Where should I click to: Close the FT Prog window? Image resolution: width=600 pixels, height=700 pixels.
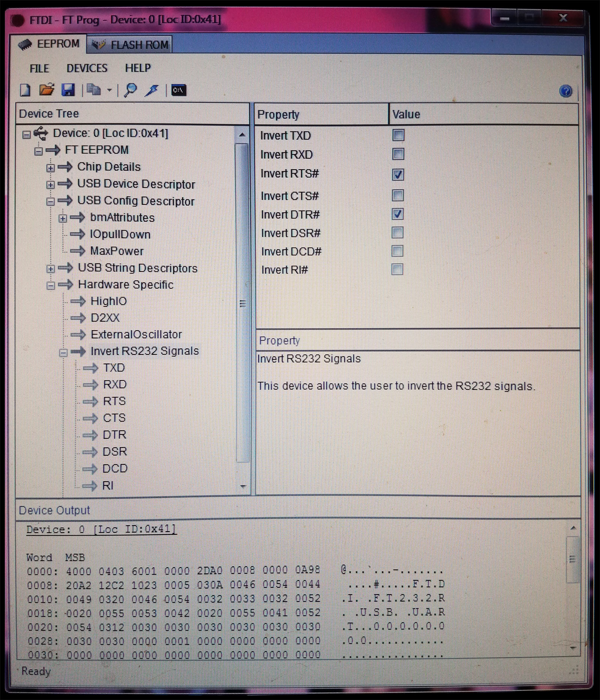click(563, 18)
